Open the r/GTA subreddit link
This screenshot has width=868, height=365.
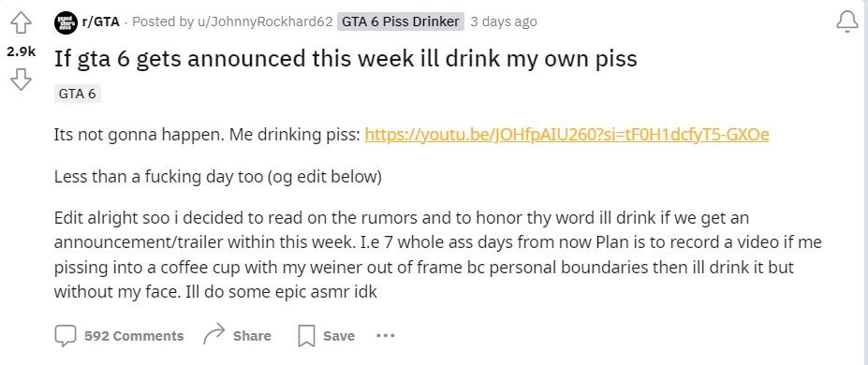point(100,22)
